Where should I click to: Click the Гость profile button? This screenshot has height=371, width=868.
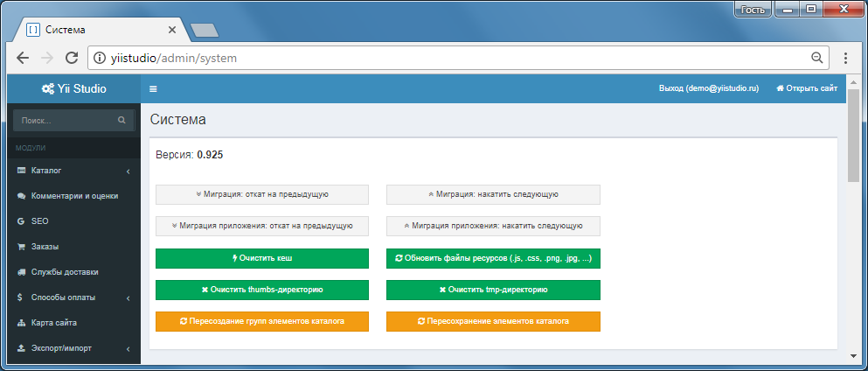(753, 10)
